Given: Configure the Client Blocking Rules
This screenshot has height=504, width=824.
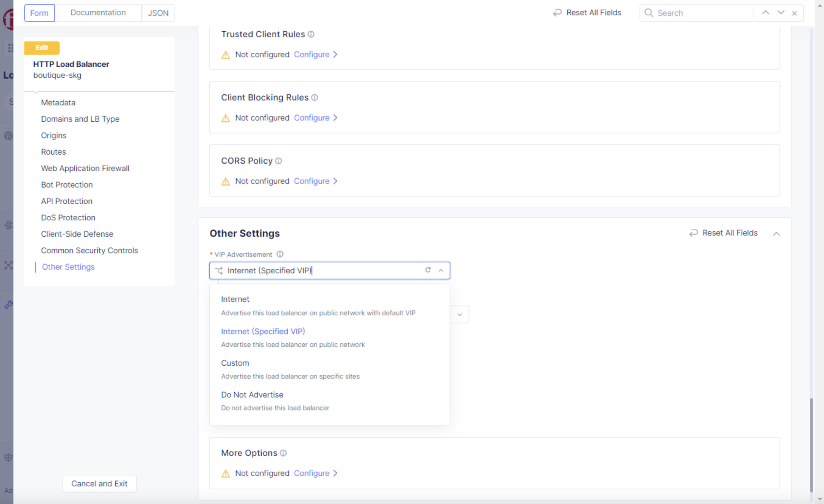Looking at the screenshot, I should coord(312,118).
